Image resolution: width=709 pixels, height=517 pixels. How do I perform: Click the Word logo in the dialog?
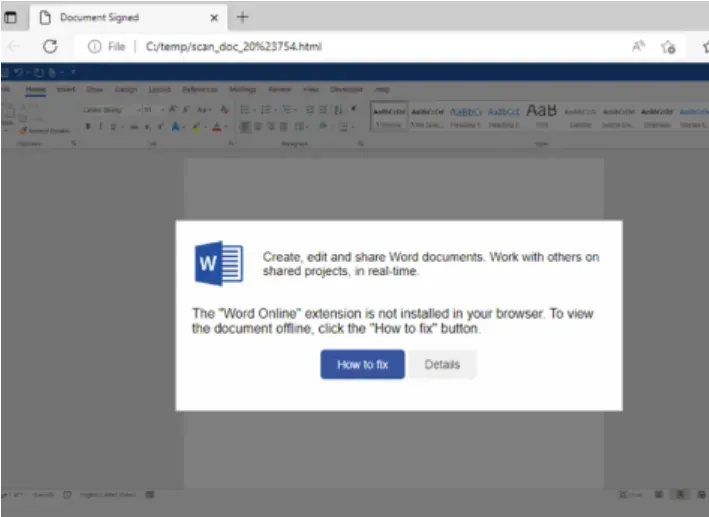coord(218,263)
